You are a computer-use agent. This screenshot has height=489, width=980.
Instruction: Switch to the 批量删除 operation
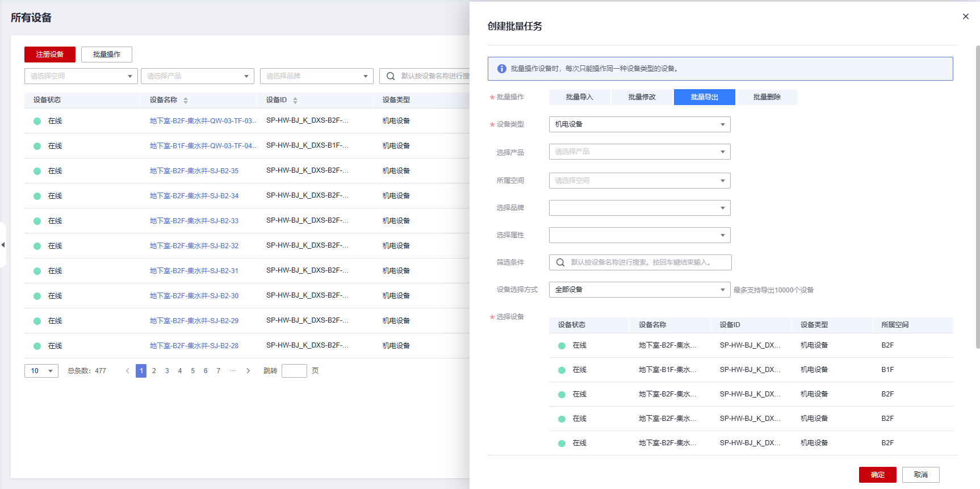767,97
